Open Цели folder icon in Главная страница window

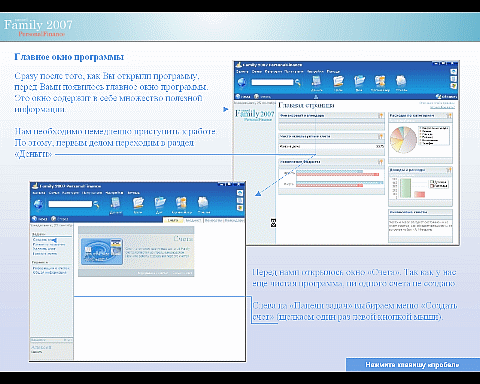tap(338, 83)
